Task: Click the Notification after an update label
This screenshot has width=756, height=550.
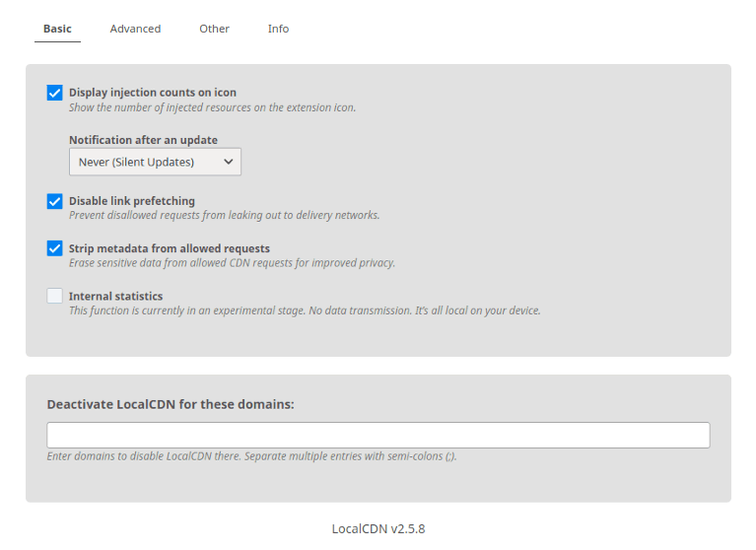Action: coord(143,140)
